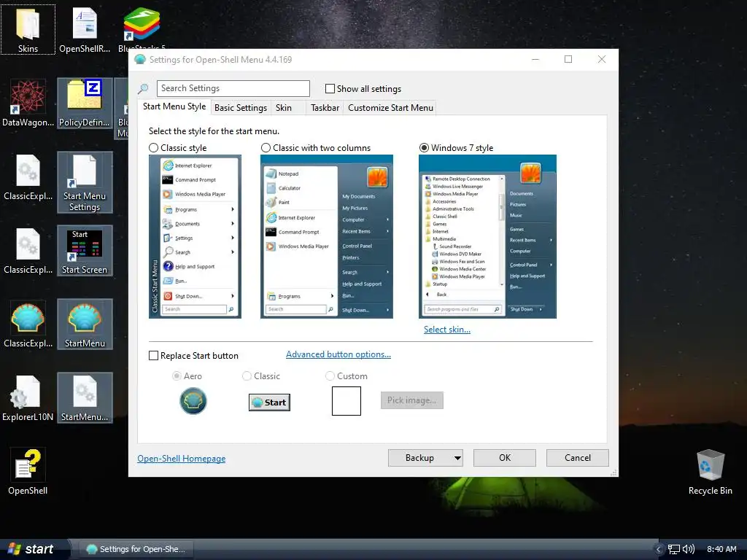
Task: Open the ExplorerL10N file
Action: [28, 399]
